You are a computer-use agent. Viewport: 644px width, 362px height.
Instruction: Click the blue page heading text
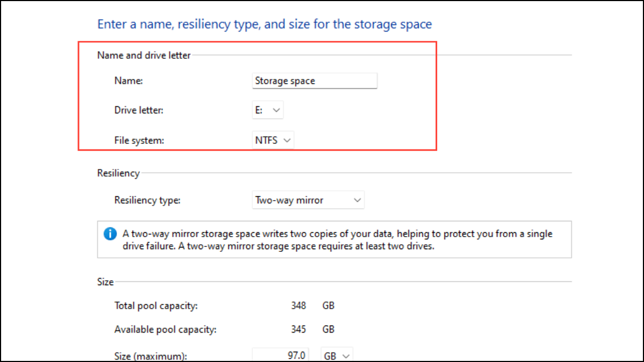(x=264, y=24)
